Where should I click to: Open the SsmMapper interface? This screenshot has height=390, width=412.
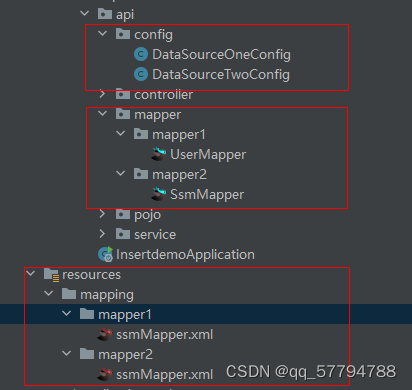pos(207,195)
